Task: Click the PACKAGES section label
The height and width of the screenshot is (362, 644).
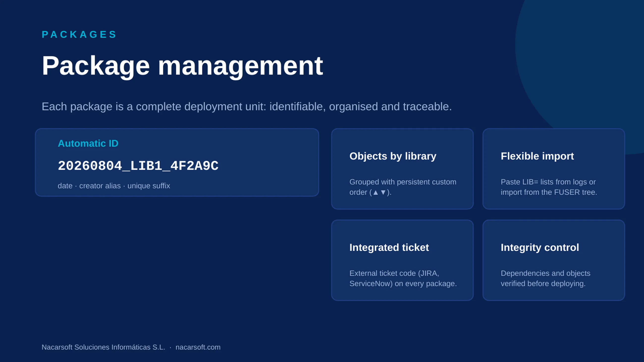Action: (x=79, y=34)
